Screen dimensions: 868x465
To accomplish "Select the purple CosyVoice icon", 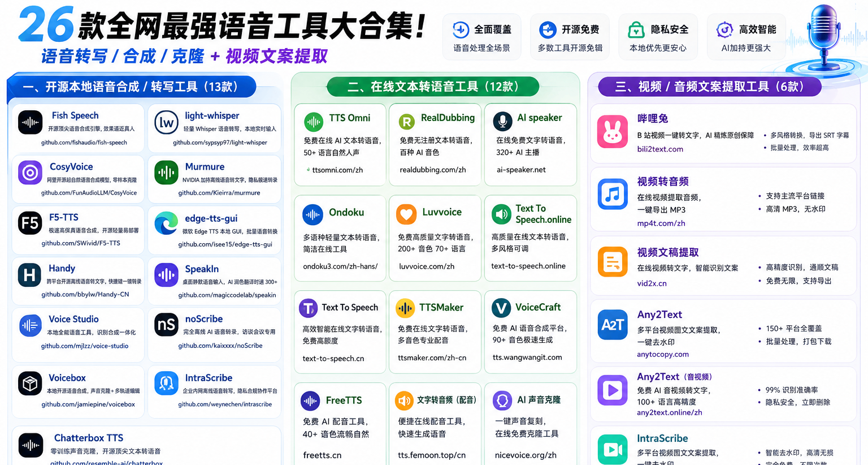I will (30, 173).
